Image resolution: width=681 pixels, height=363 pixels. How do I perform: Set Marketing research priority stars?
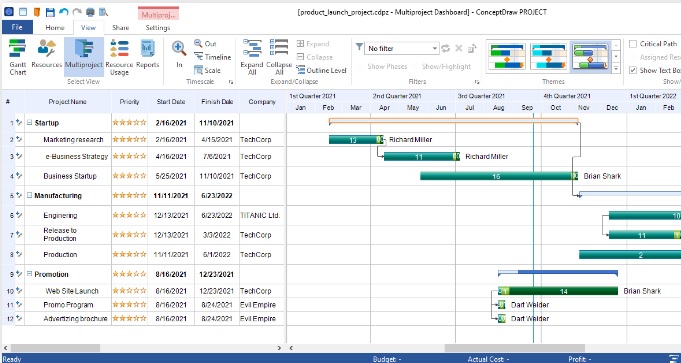pos(129,139)
